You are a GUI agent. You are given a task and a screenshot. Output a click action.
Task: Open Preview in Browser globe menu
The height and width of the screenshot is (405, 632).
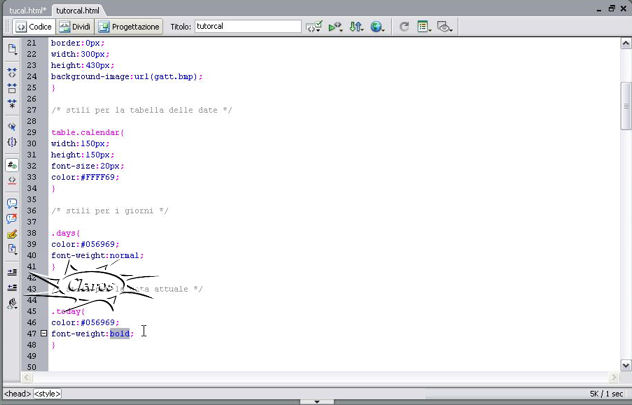tap(377, 27)
